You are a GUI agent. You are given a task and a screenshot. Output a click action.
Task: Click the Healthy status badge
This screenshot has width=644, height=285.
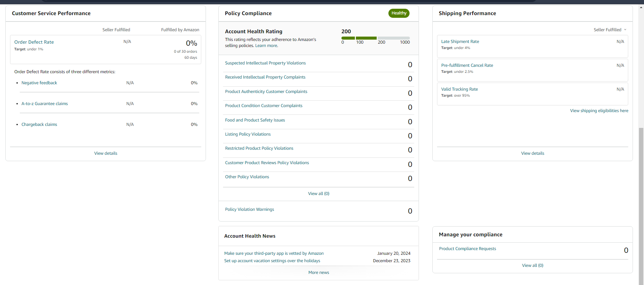(x=399, y=13)
